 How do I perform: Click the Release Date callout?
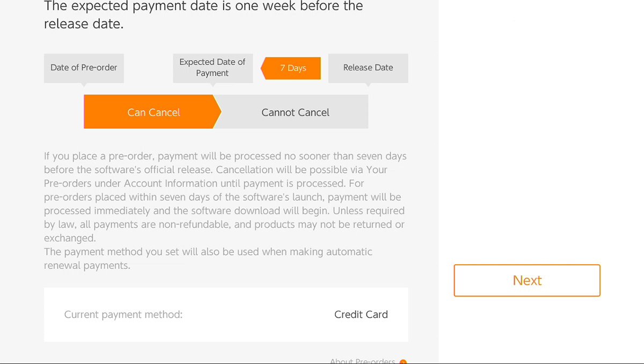tap(368, 68)
